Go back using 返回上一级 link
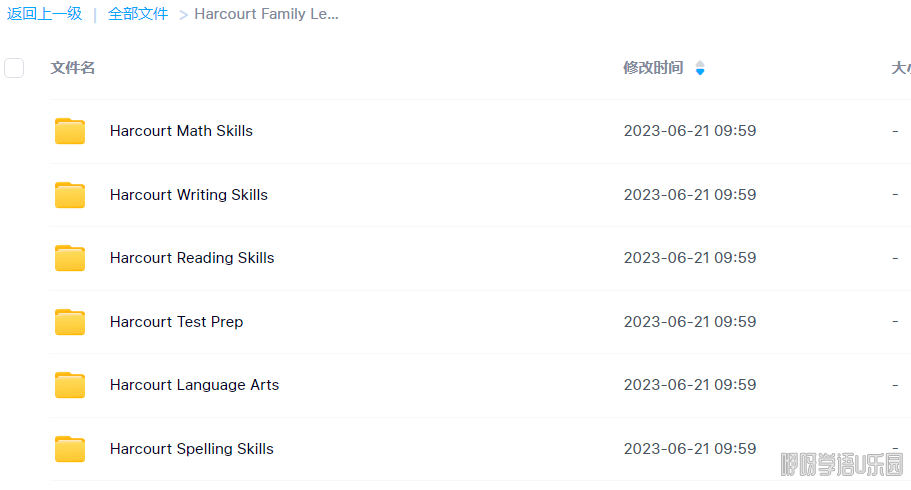 (x=44, y=14)
